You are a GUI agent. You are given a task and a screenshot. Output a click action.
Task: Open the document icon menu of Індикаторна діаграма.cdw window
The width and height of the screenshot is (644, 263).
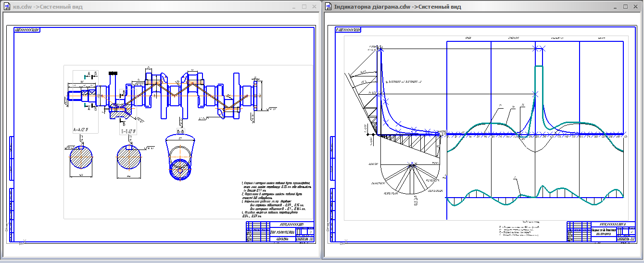pos(329,7)
